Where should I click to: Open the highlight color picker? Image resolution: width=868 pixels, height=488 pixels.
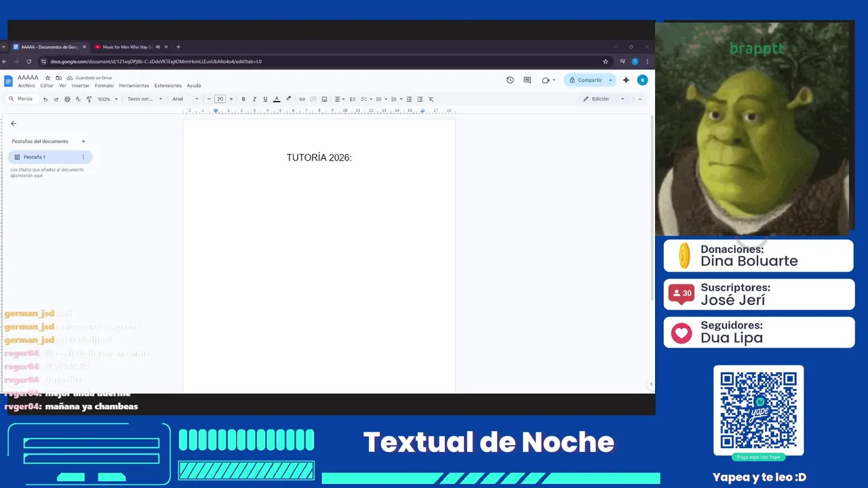[288, 99]
